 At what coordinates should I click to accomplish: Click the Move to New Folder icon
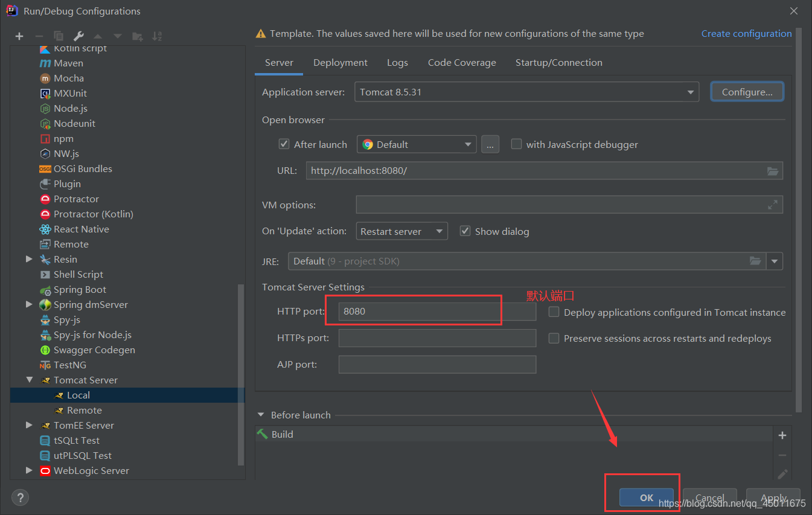coord(137,36)
